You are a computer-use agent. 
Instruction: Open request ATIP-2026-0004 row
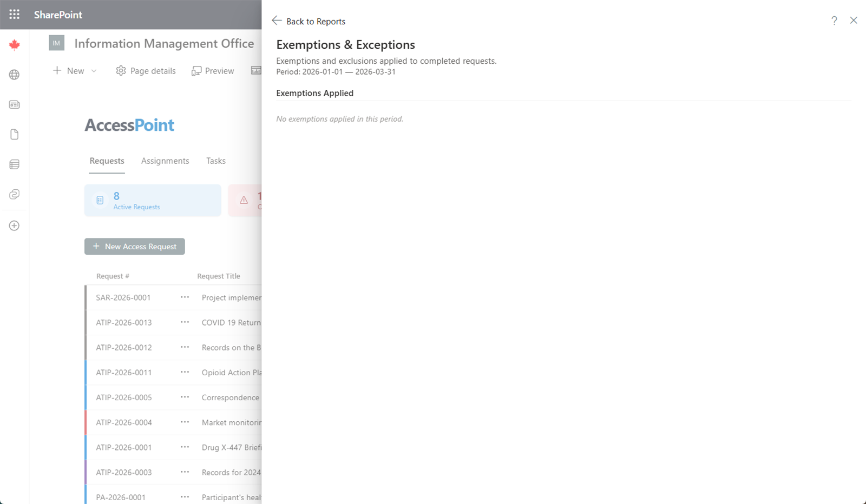(x=124, y=422)
